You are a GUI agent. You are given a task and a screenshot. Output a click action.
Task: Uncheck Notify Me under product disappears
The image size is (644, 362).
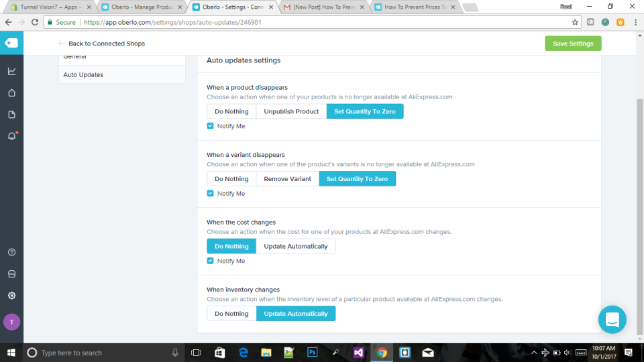pos(210,126)
